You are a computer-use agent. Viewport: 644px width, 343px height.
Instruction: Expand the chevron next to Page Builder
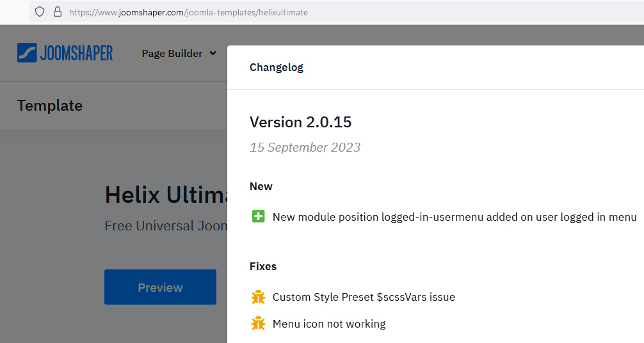(213, 54)
